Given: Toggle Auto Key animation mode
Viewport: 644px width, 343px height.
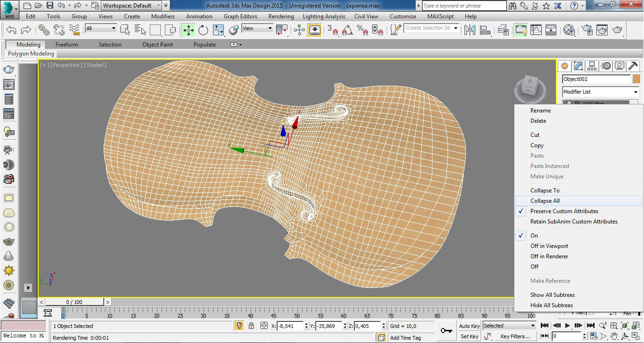Looking at the screenshot, I should (469, 326).
